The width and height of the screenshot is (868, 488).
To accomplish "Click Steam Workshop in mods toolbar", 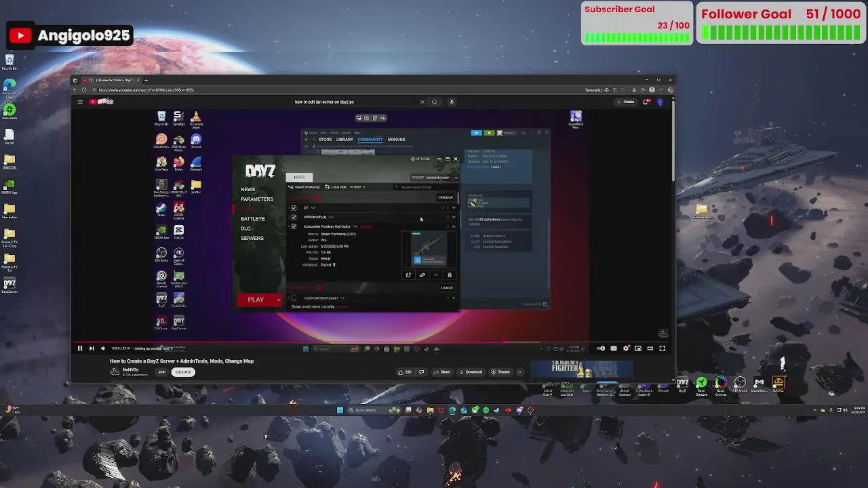I will pyautogui.click(x=304, y=187).
